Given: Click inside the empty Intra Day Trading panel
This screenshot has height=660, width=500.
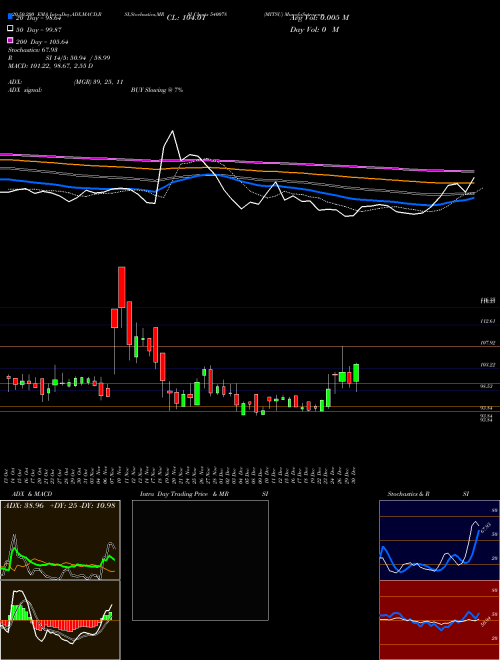Looking at the screenshot, I should coord(200,560).
